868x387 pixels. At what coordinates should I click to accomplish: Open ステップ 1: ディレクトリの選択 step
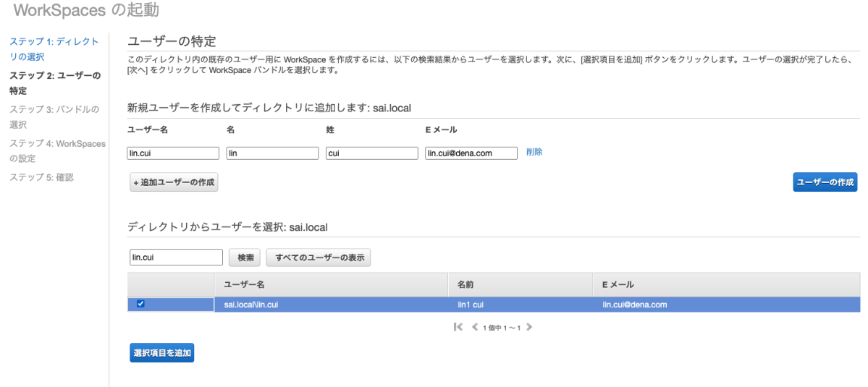point(54,49)
